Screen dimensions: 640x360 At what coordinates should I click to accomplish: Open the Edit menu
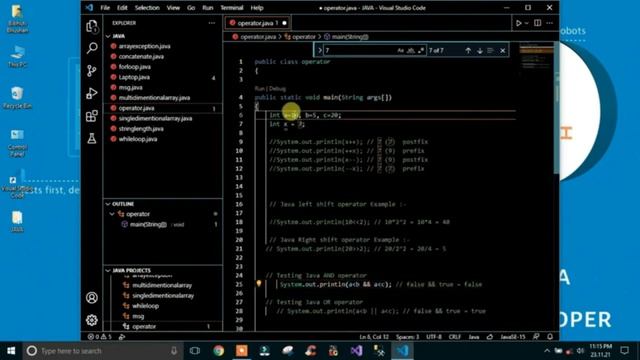click(122, 8)
